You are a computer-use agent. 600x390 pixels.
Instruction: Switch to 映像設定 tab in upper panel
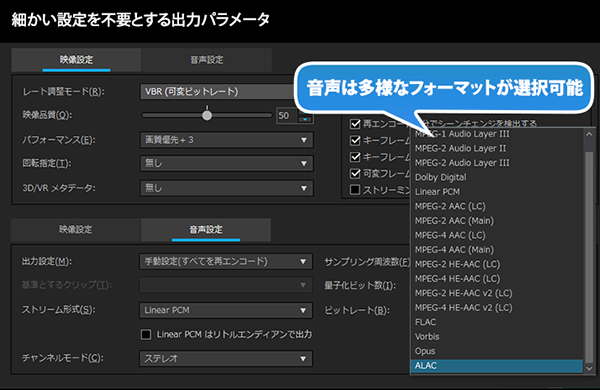pyautogui.click(x=76, y=60)
